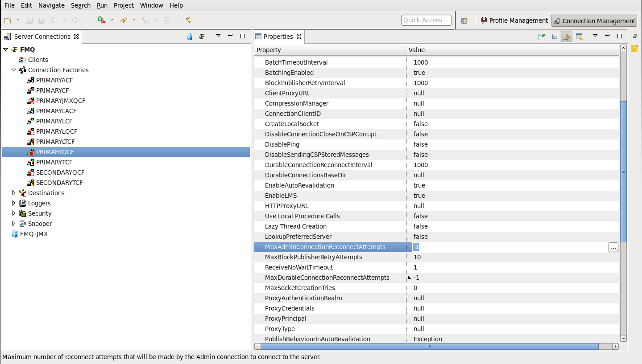Screen dimensions: 642x364
Task: Expand the Security tree node
Action: [x=14, y=213]
